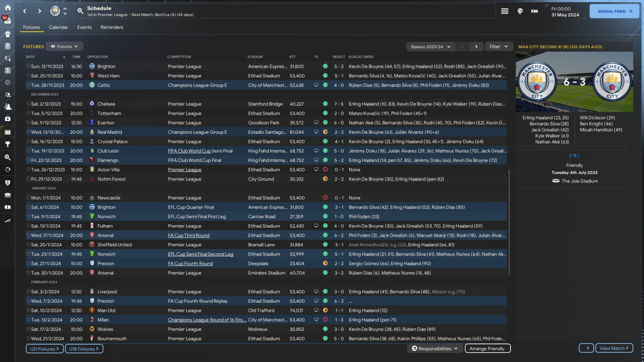Open the Scouting magnifier sidebar icon
Screen dimensions: 644x362
point(8,157)
